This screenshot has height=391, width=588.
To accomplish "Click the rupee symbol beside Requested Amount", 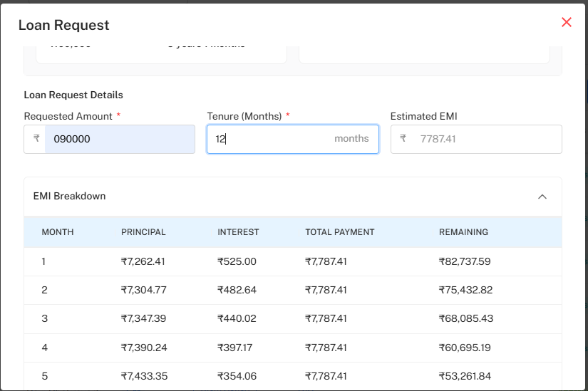I will [36, 139].
